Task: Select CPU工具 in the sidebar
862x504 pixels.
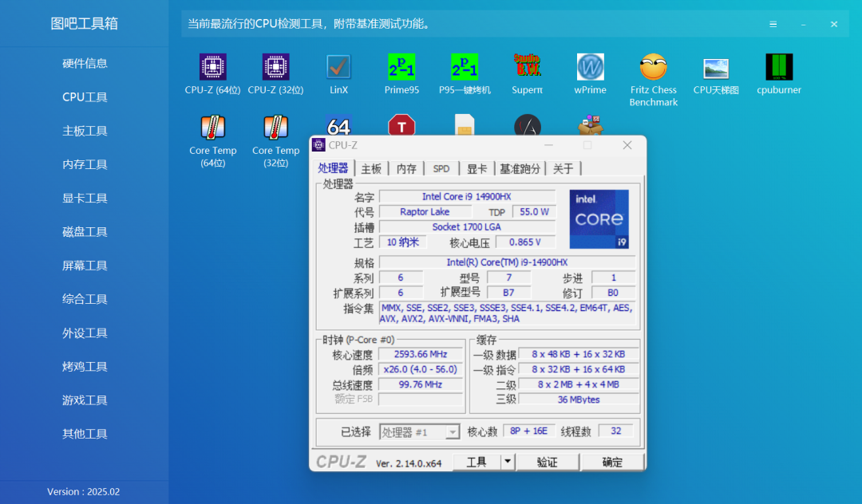Action: point(84,97)
